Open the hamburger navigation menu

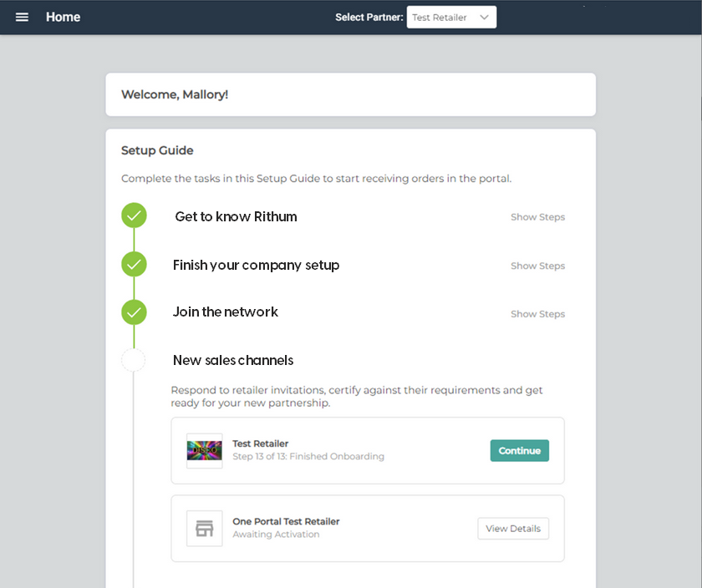click(22, 18)
